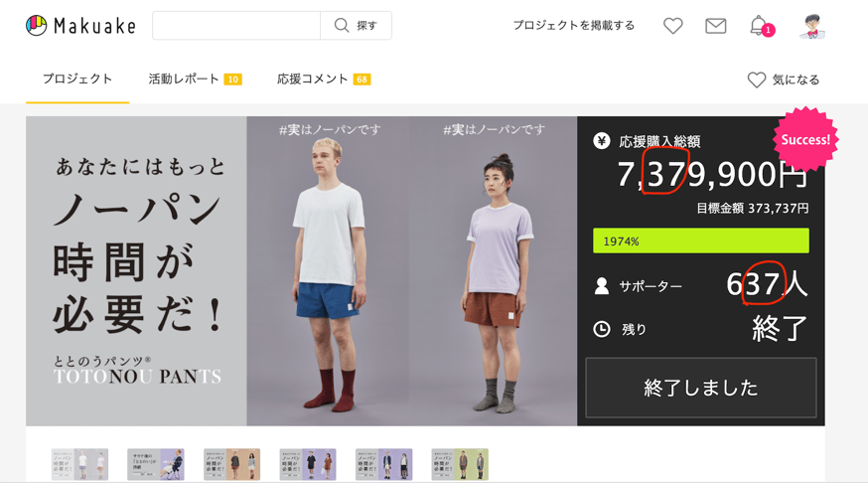
Task: Click the yen icon beside 応援購入総額
Action: 602,141
